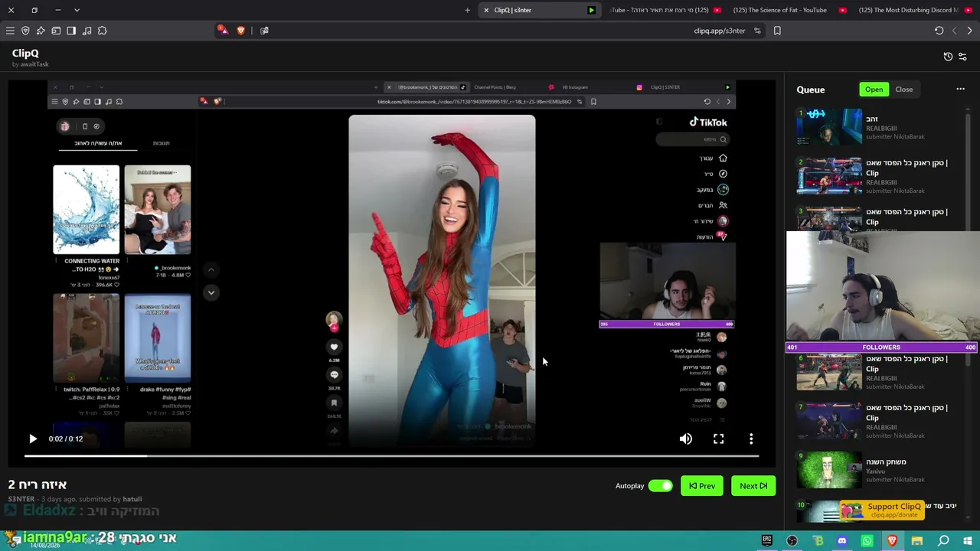Click the left-pointing browser navigation arrow
This screenshot has width=980, height=551.
(954, 31)
